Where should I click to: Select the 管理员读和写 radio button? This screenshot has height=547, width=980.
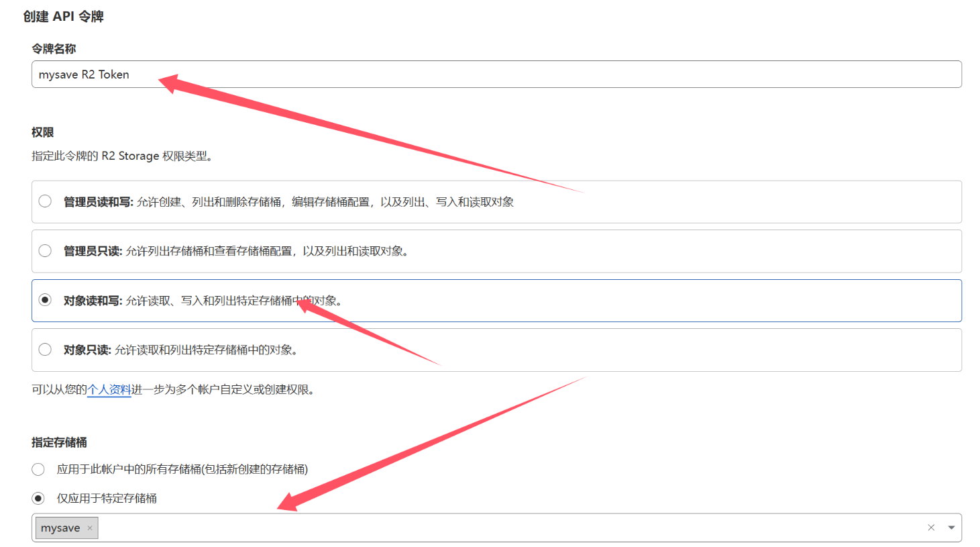(45, 201)
